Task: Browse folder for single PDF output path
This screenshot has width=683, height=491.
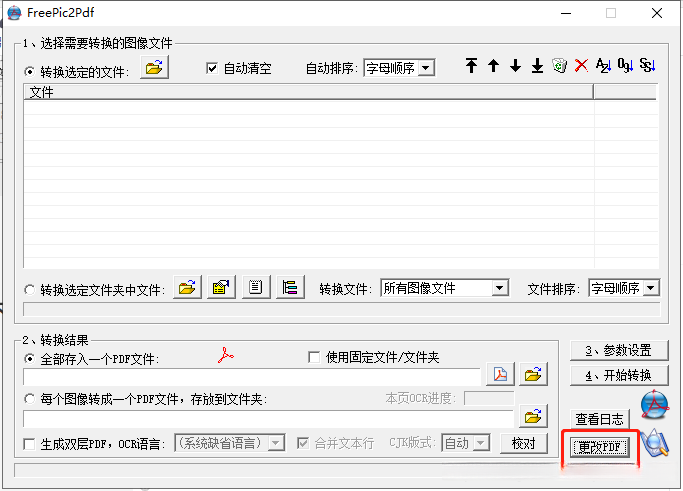Action: click(x=533, y=374)
